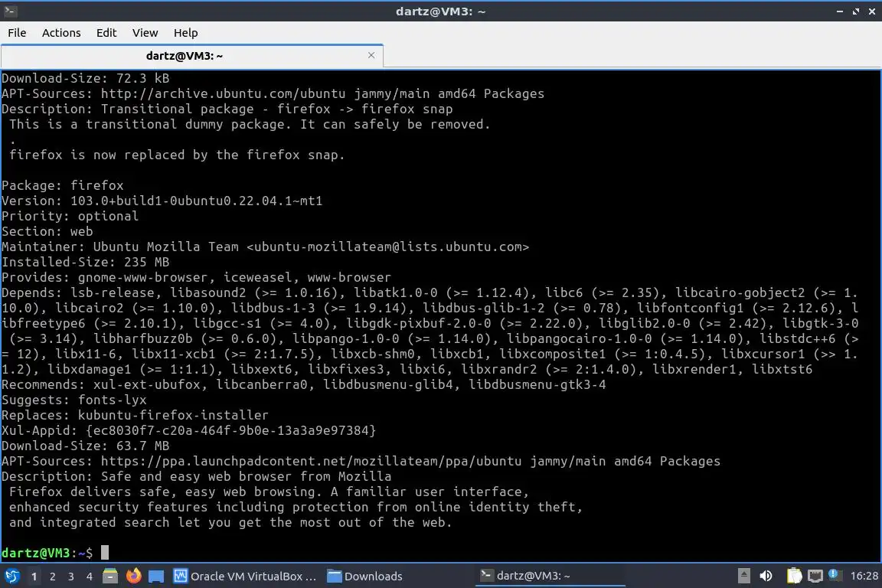Click the 'Provides: gnome-www-browser' line
The height and width of the screenshot is (588, 882).
click(196, 277)
